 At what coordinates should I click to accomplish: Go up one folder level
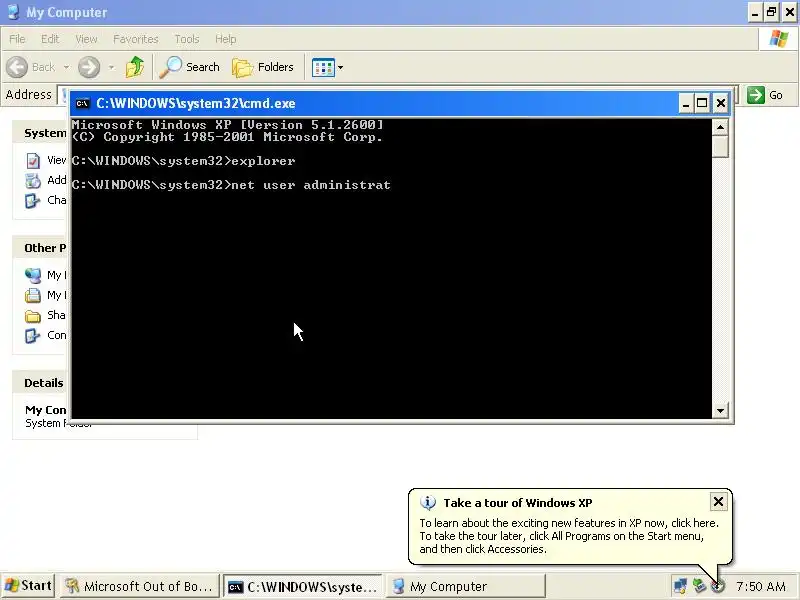(135, 67)
